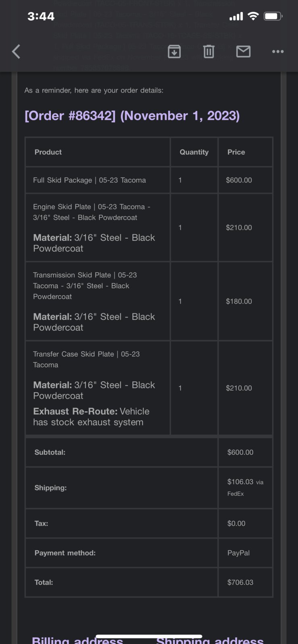The height and width of the screenshot is (644, 298).
Task: Tap the home indicator bar at bottom
Action: [x=149, y=637]
